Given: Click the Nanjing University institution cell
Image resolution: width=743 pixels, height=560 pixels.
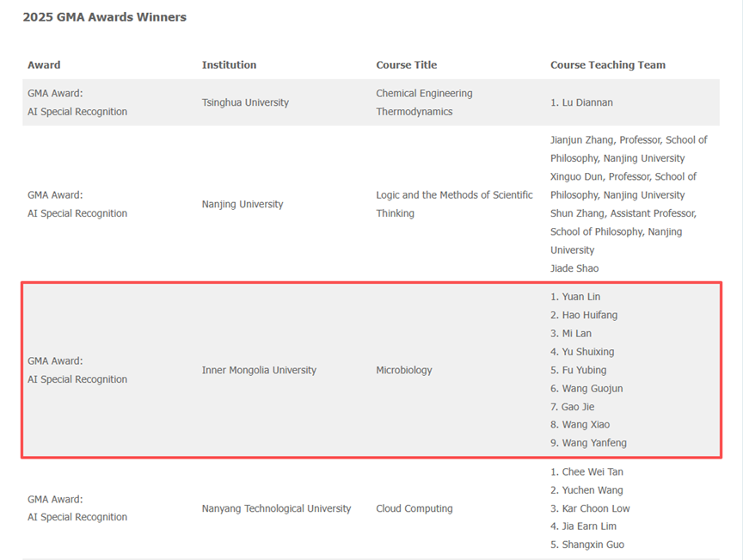Looking at the screenshot, I should tap(242, 205).
